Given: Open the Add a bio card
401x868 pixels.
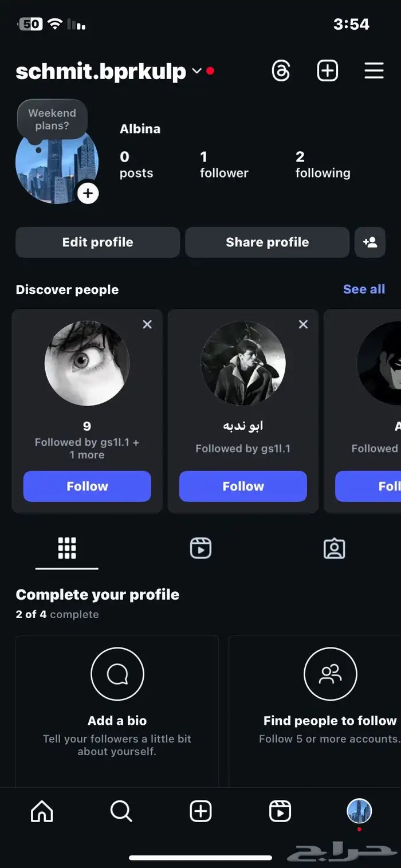Looking at the screenshot, I should [117, 710].
